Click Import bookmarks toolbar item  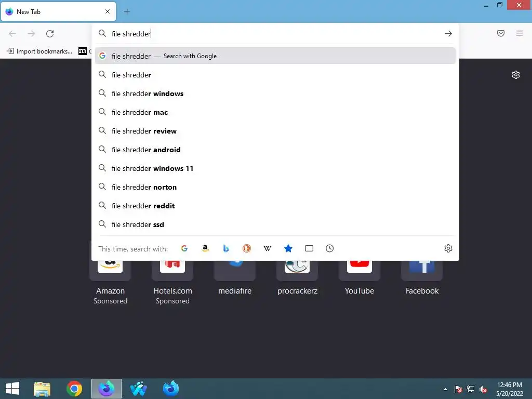point(39,51)
